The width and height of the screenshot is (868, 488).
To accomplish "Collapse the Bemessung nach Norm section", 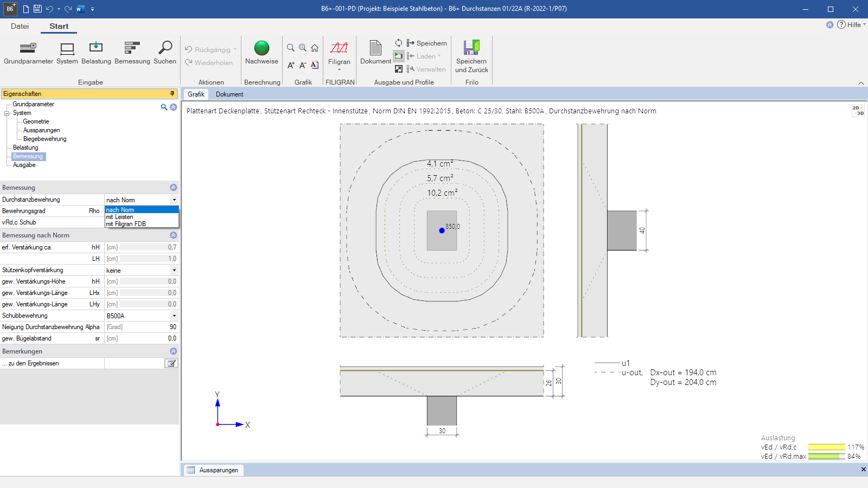I will 174,235.
